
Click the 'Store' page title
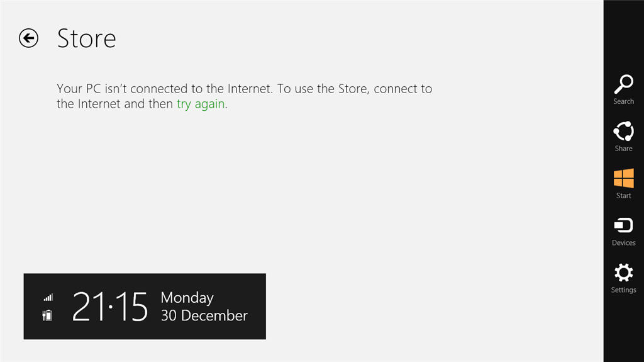(x=87, y=38)
